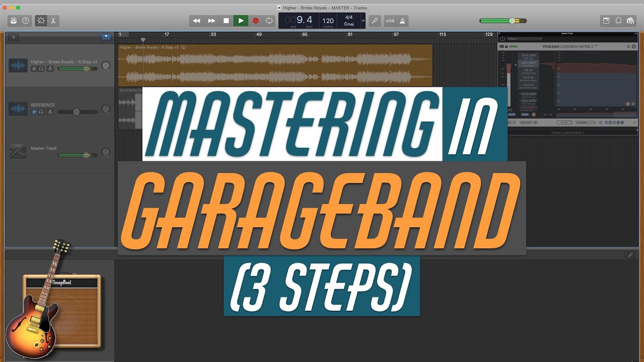Select the Higher - Broke Royals audio region

pyautogui.click(x=275, y=66)
